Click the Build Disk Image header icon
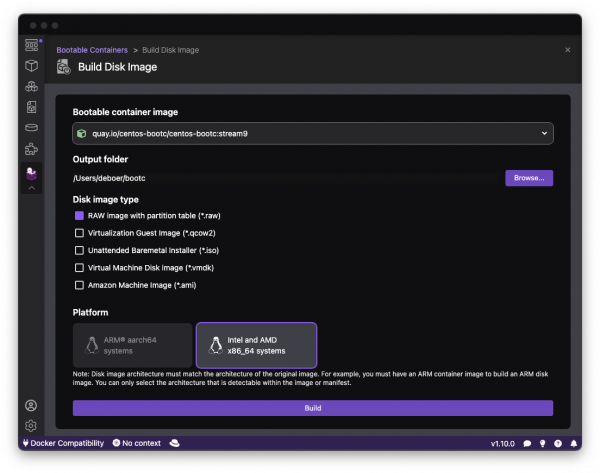 pyautogui.click(x=64, y=67)
